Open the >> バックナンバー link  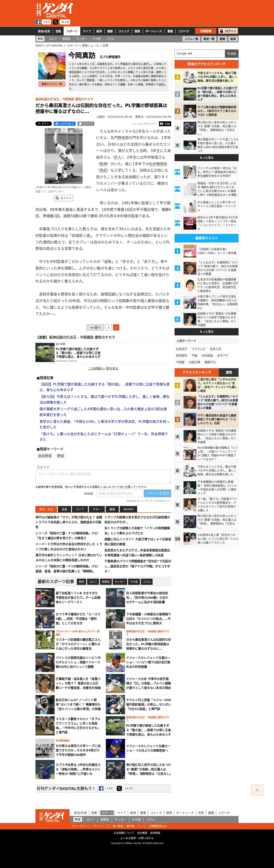pyautogui.click(x=144, y=124)
